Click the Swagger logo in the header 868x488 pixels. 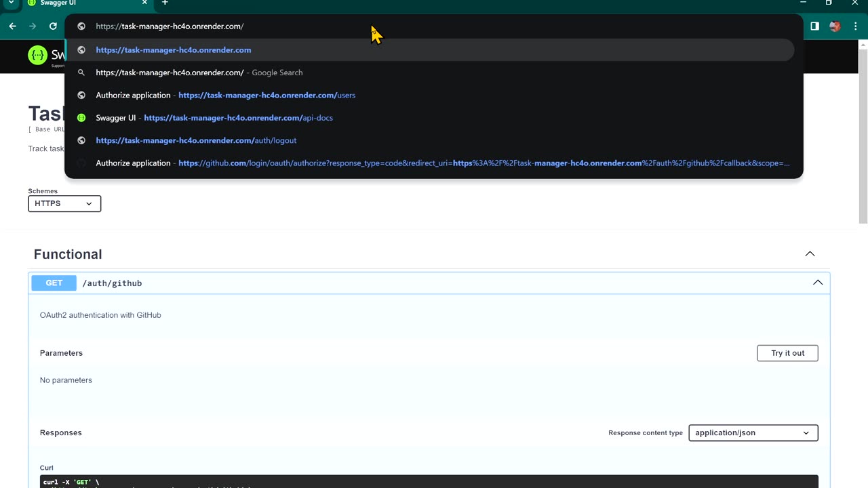point(46,56)
